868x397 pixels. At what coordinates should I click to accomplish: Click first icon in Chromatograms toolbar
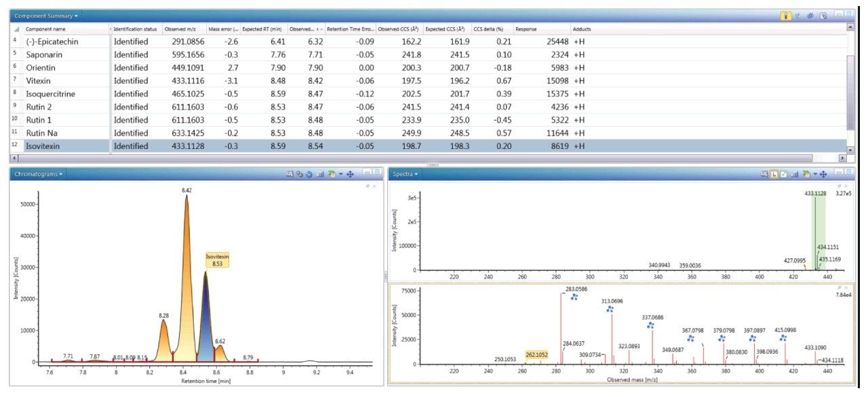click(x=290, y=174)
